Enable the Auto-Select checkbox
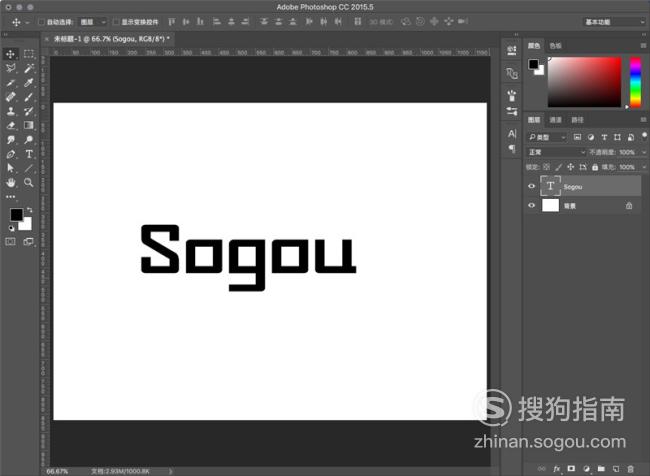Viewport: 650px width, 476px height. (x=41, y=22)
